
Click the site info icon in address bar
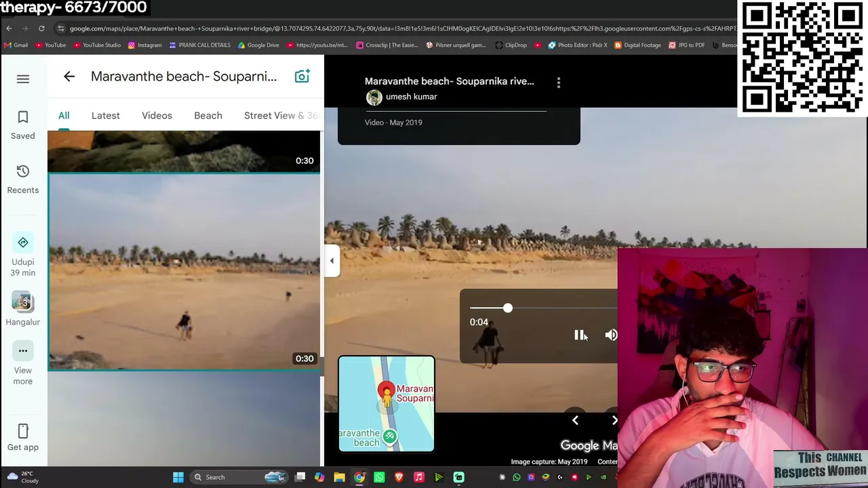click(61, 28)
